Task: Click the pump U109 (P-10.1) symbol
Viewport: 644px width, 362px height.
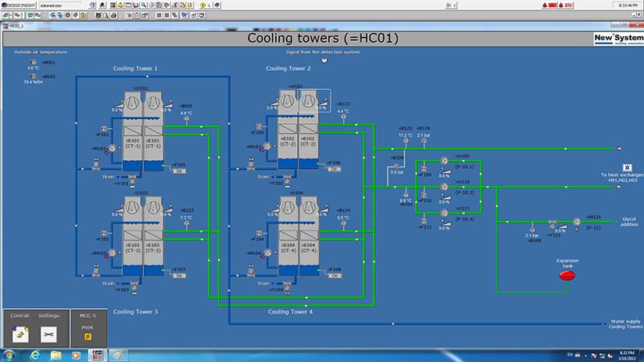Action: (x=444, y=161)
